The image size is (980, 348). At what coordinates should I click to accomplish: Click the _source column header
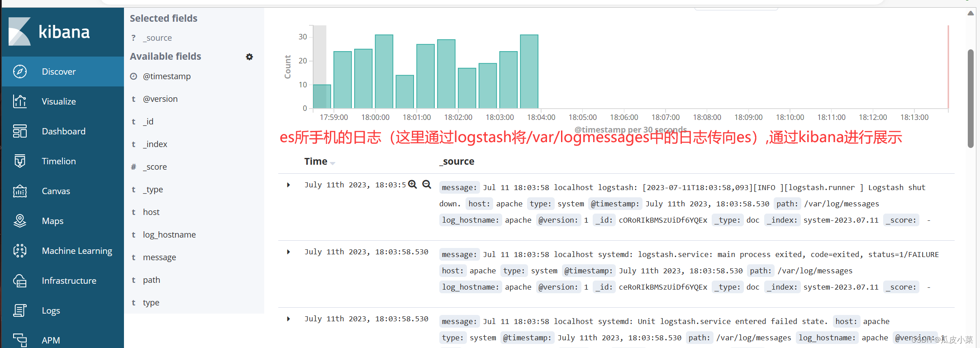tap(457, 162)
